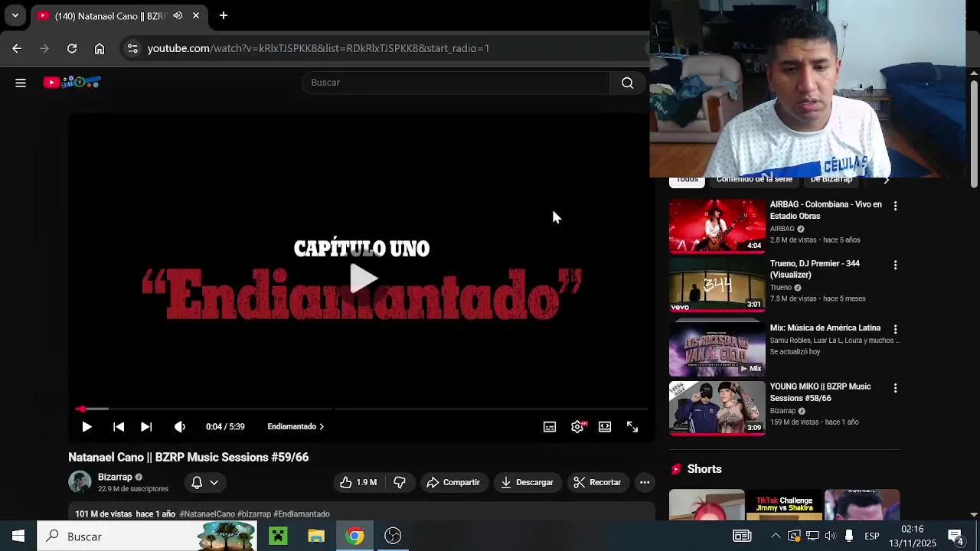Toggle video volume mute
The width and height of the screenshot is (980, 551).
(180, 427)
